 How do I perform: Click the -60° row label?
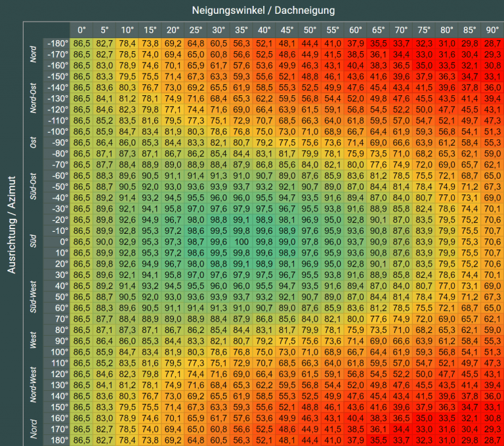[x=56, y=175]
